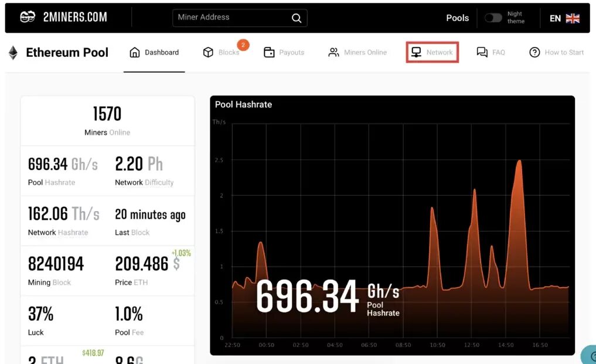Click the Th/s axis unit label

pos(219,122)
